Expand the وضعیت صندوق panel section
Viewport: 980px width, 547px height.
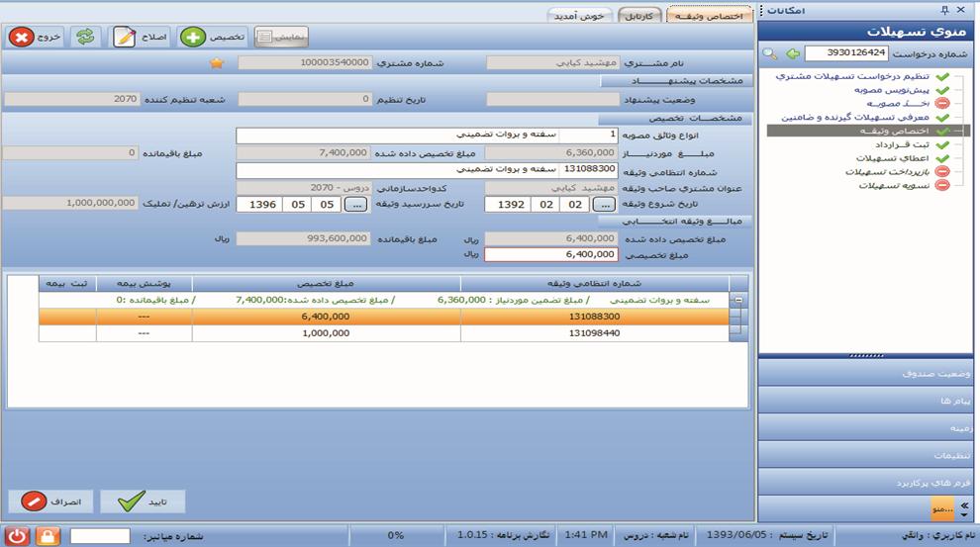point(867,374)
